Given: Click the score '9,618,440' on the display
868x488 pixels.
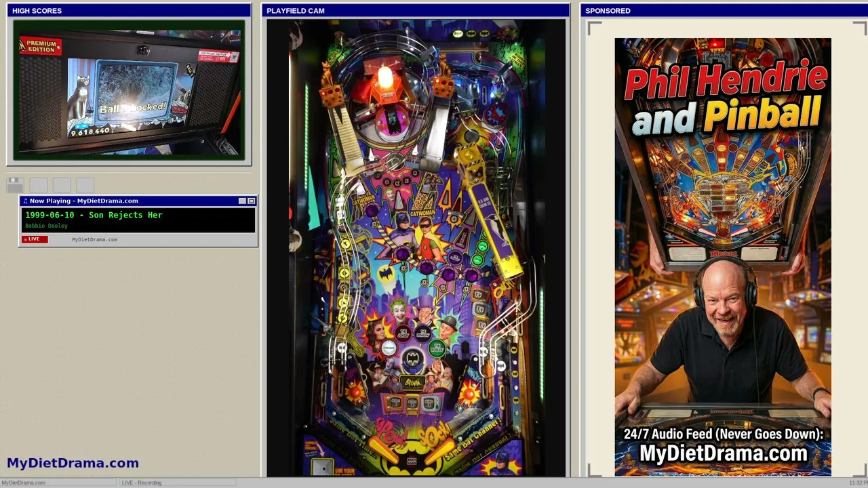Looking at the screenshot, I should pyautogui.click(x=90, y=131).
